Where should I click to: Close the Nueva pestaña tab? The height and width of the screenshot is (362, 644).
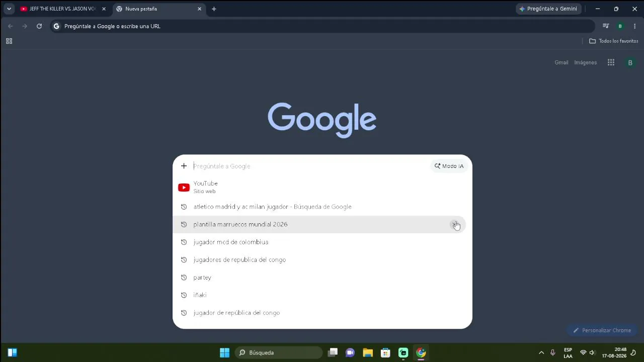pos(199,9)
